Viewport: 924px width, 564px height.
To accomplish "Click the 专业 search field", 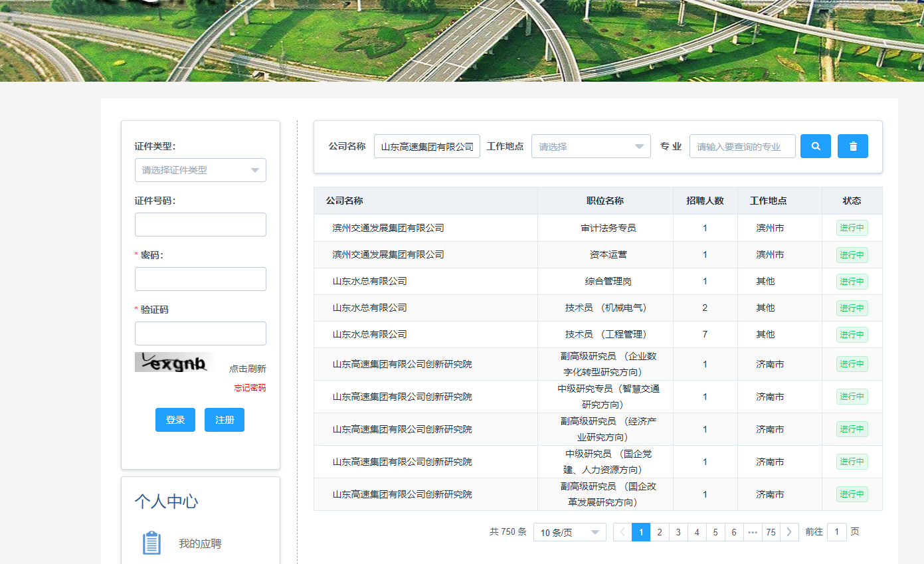I will point(743,146).
